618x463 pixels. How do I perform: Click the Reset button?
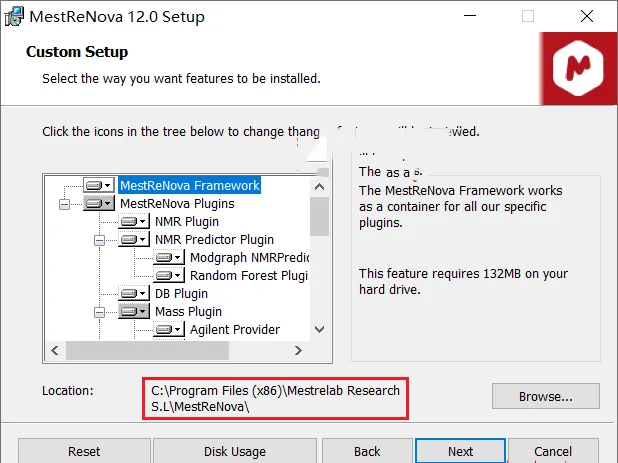tap(84, 451)
